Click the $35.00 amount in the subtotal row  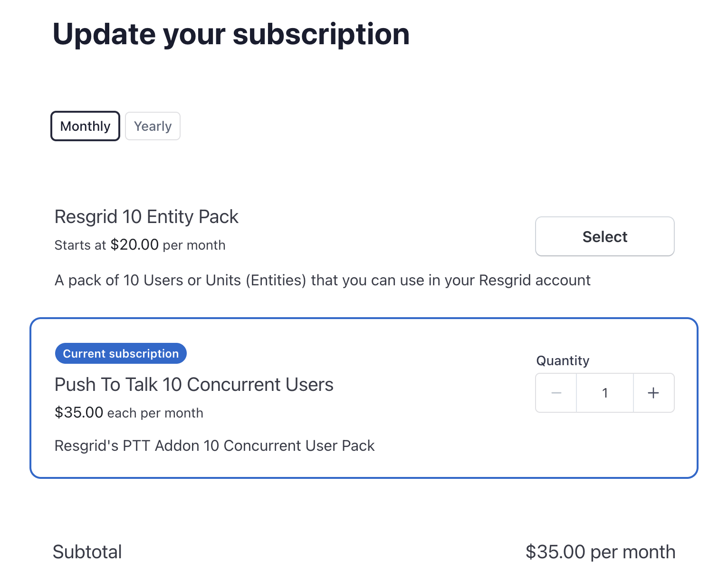tap(555, 552)
